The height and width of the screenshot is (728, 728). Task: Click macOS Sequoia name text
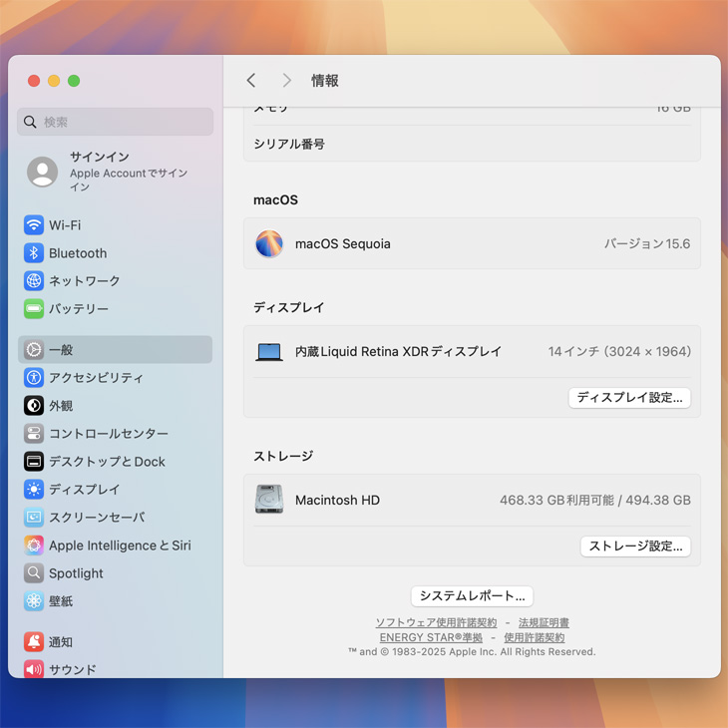coord(343,243)
